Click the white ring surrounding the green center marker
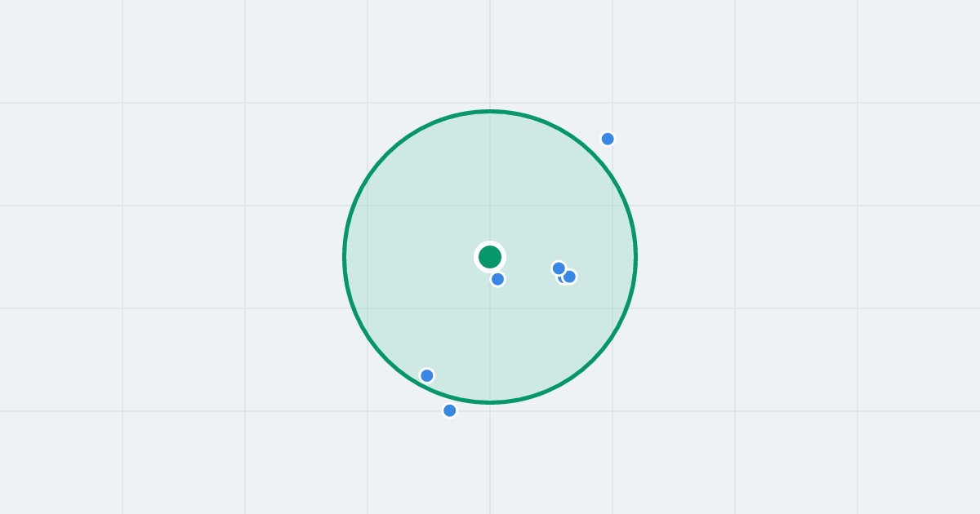 (490, 244)
